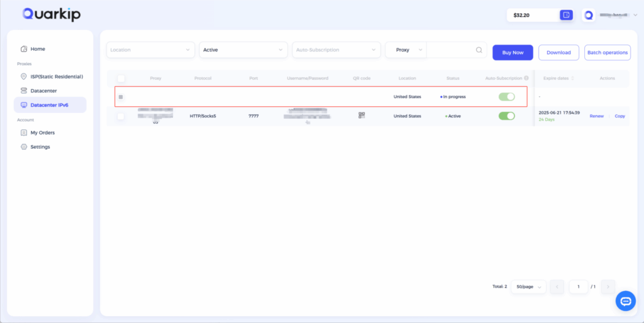This screenshot has height=323, width=644.
Task: Click the 2025-06-21 17:54:39 expiry date
Action: coord(559,112)
